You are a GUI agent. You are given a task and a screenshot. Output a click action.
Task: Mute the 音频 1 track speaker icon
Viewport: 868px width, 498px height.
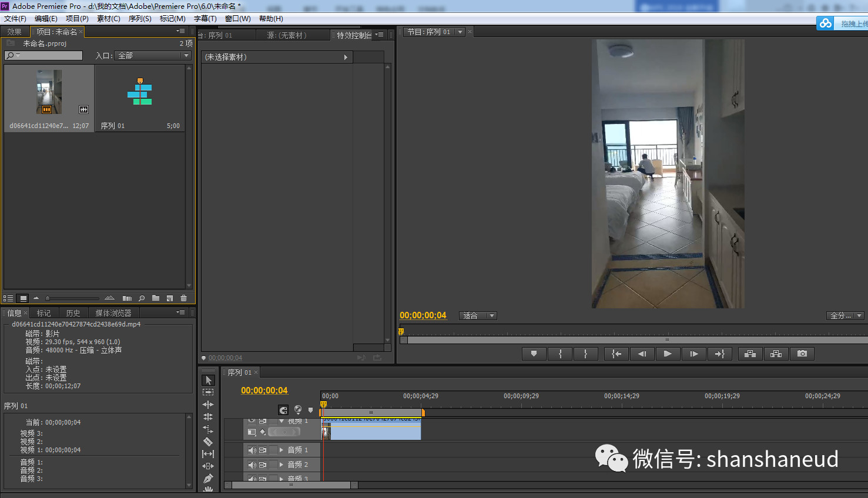click(252, 450)
